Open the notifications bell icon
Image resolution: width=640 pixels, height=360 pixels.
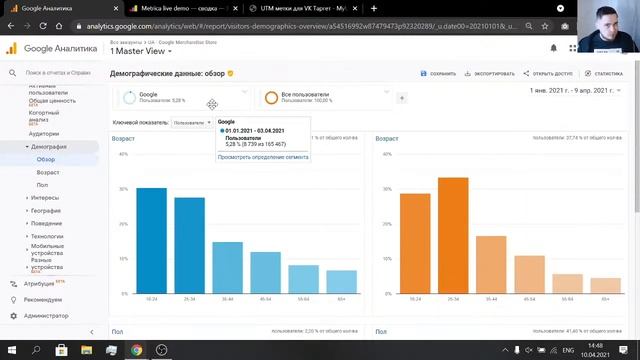[553, 48]
